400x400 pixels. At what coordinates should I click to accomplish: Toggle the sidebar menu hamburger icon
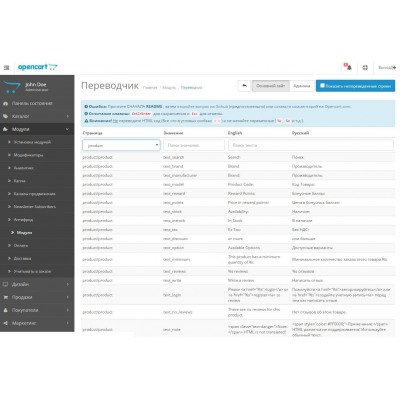[6, 68]
